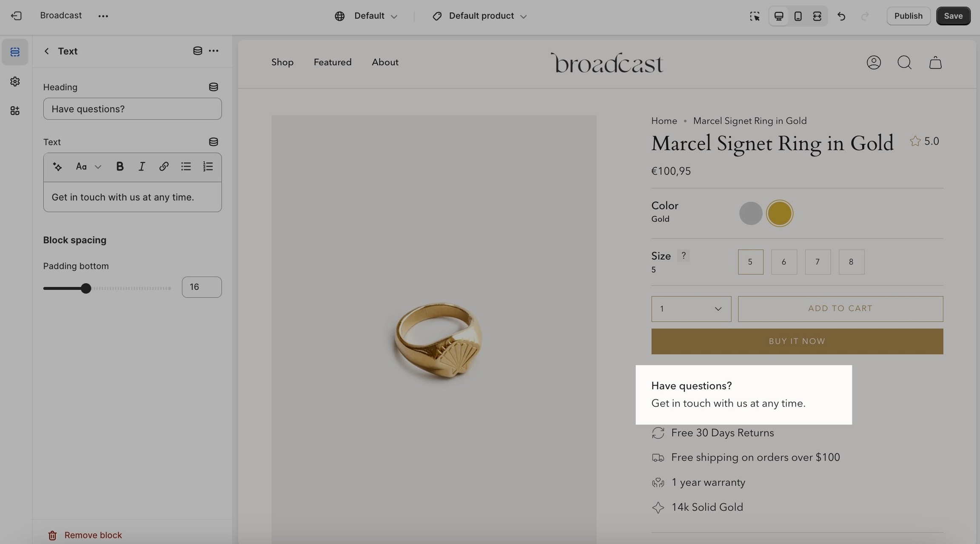Image resolution: width=980 pixels, height=544 pixels.
Task: Connect dynamic source for Heading field
Action: (x=213, y=87)
